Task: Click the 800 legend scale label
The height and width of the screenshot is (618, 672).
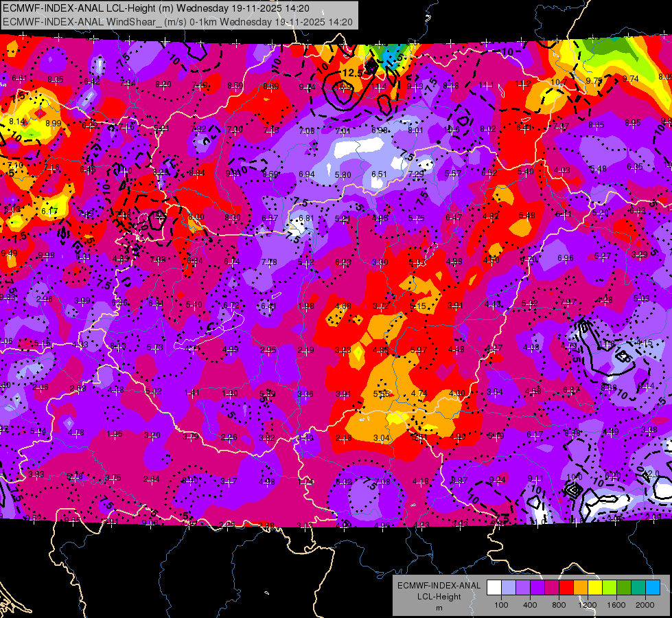Action: point(559,605)
